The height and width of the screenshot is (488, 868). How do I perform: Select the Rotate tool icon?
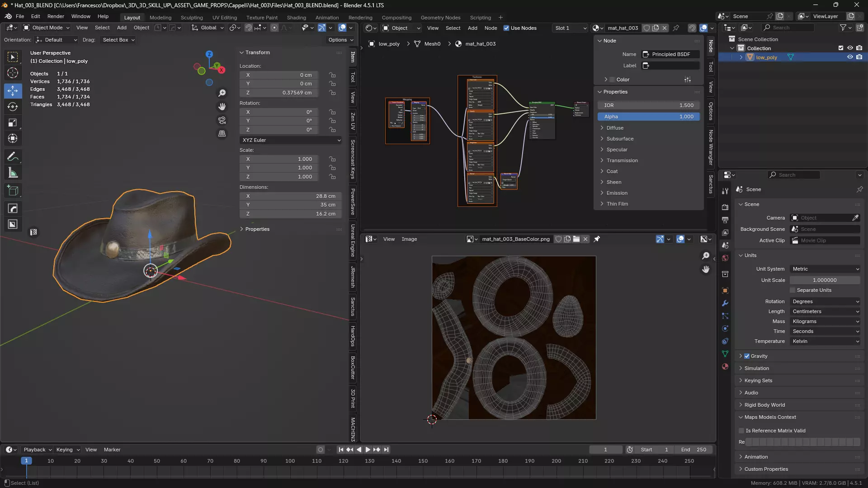click(x=13, y=107)
